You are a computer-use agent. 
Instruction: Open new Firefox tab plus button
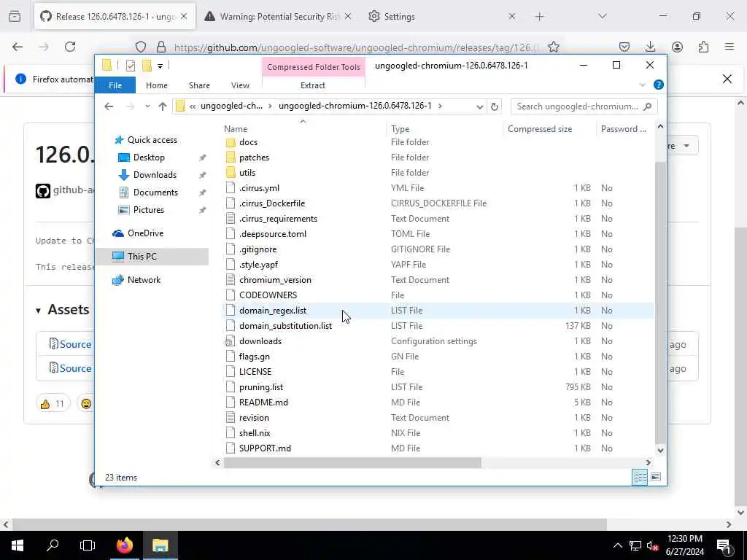(x=539, y=17)
